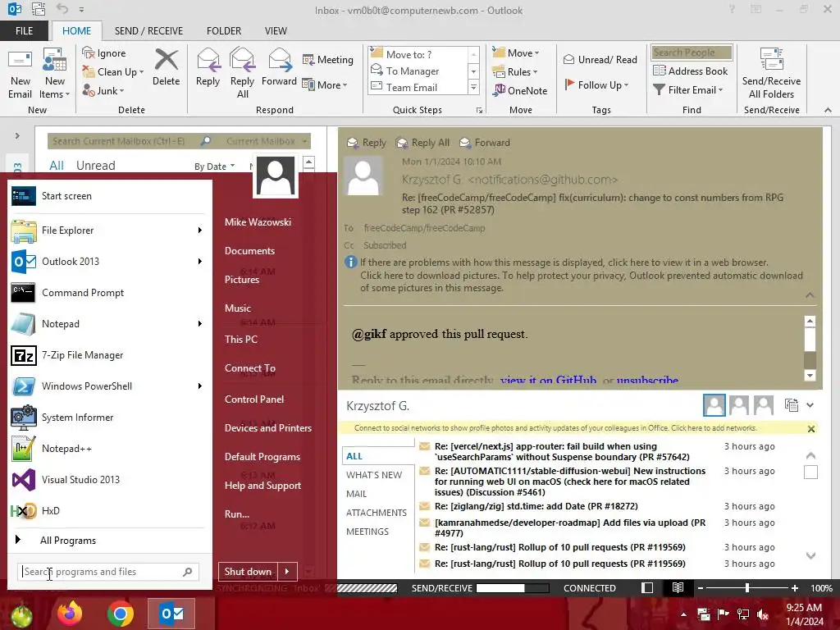This screenshot has height=630, width=840.
Task: Switch to the VIEW tab
Action: click(276, 31)
